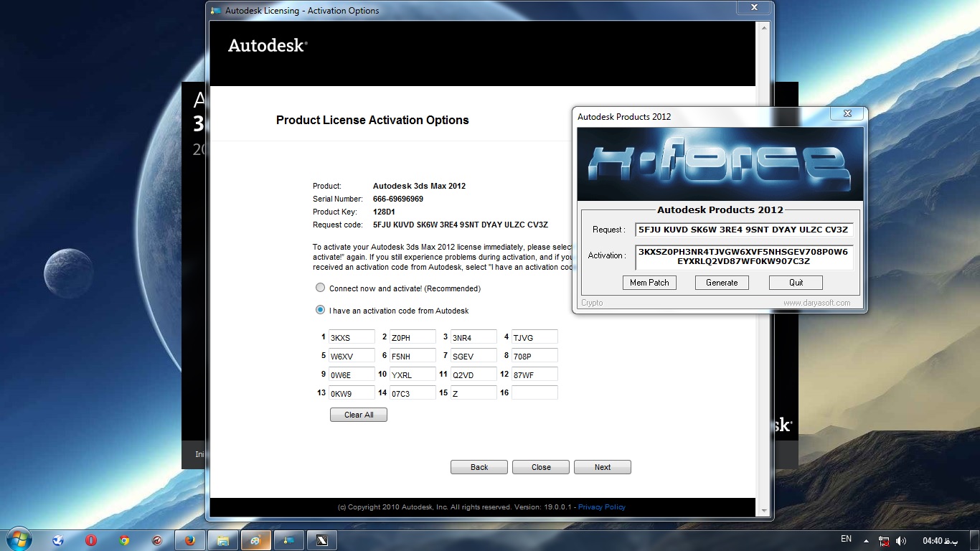Click Show Desktop at the taskbar edge
Viewport: 980px width, 551px height.
point(975,540)
